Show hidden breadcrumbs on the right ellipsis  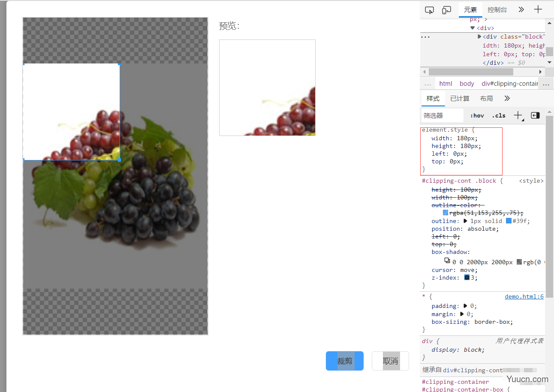pyautogui.click(x=546, y=84)
